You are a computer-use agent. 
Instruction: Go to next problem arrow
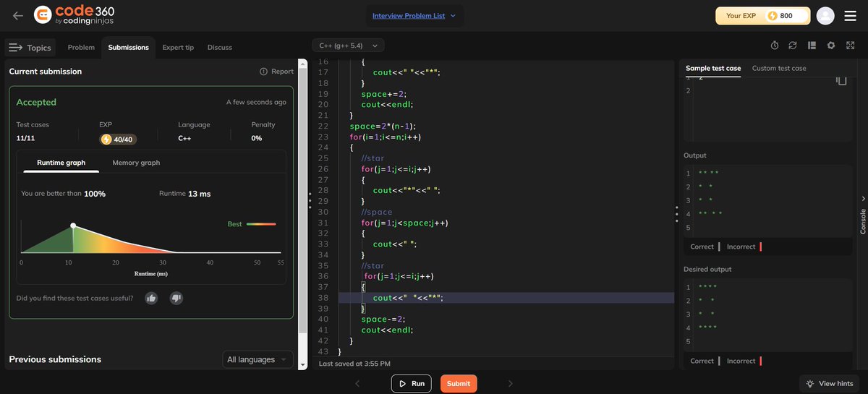[x=510, y=383]
